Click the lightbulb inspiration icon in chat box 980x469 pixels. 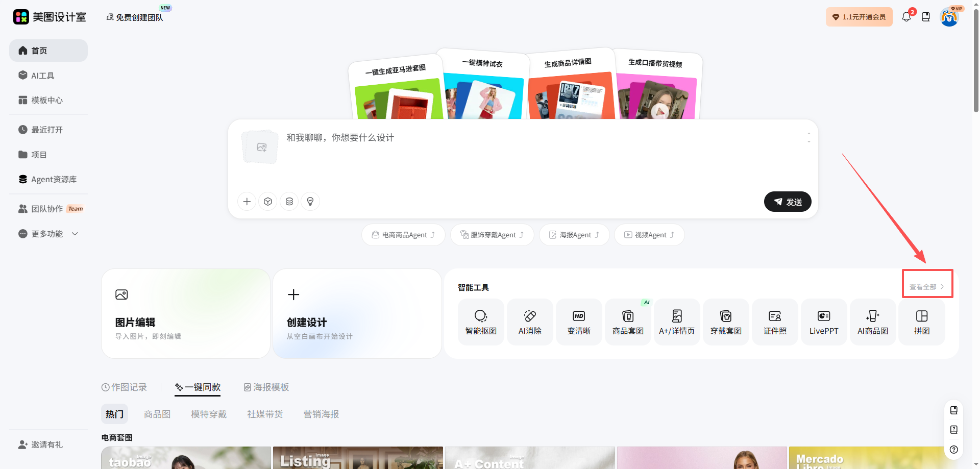tap(310, 201)
